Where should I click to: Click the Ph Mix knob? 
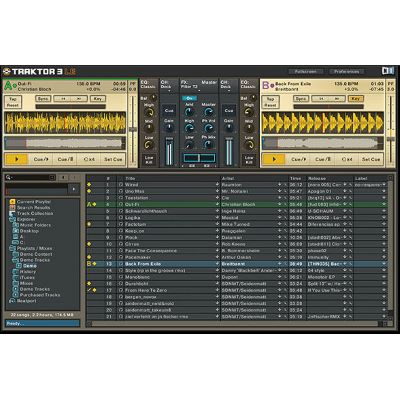tap(208, 145)
